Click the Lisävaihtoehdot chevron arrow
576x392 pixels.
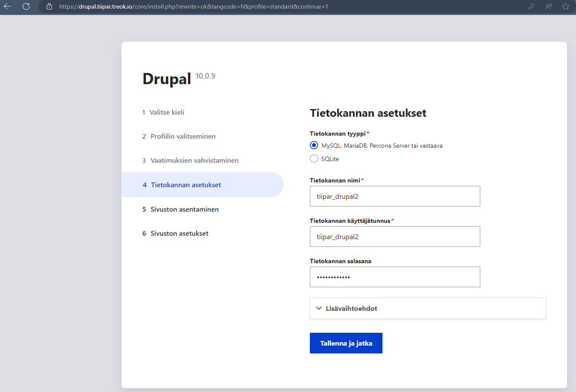coord(319,308)
